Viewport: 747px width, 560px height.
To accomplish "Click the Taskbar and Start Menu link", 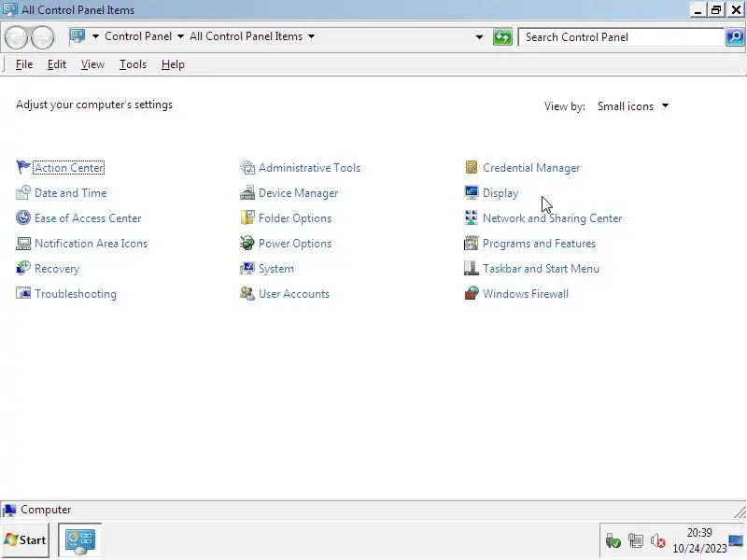I will (541, 269).
